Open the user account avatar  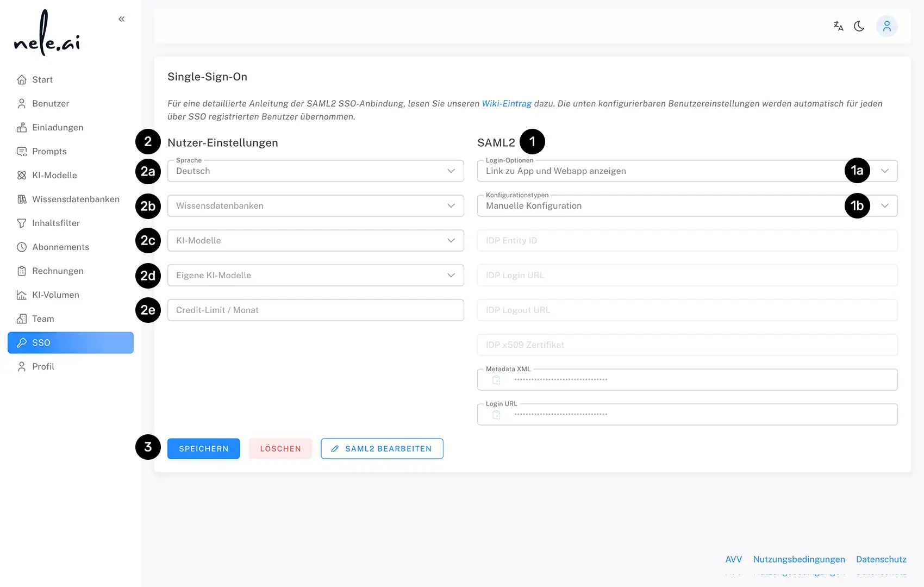886,26
